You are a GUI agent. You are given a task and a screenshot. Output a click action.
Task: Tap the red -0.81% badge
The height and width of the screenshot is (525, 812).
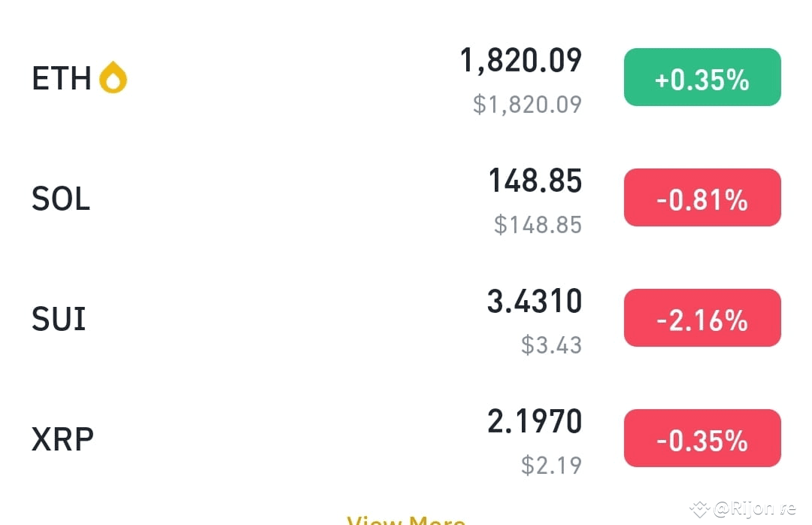click(702, 198)
